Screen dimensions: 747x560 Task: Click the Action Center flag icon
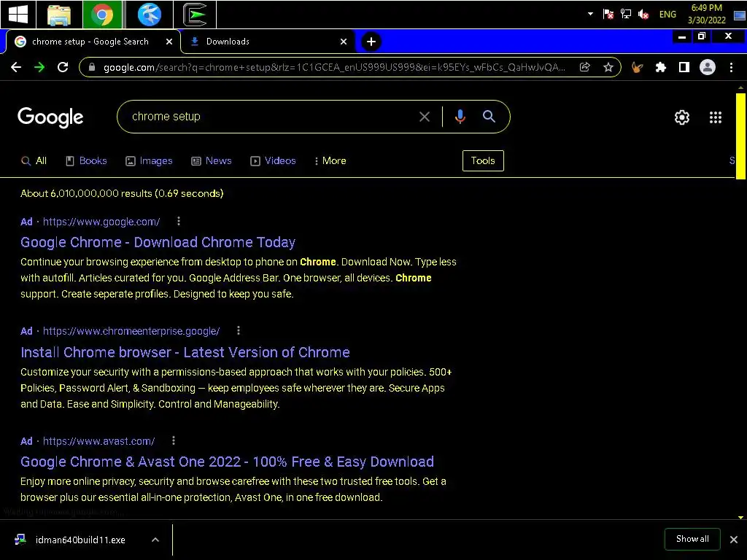pyautogui.click(x=608, y=15)
